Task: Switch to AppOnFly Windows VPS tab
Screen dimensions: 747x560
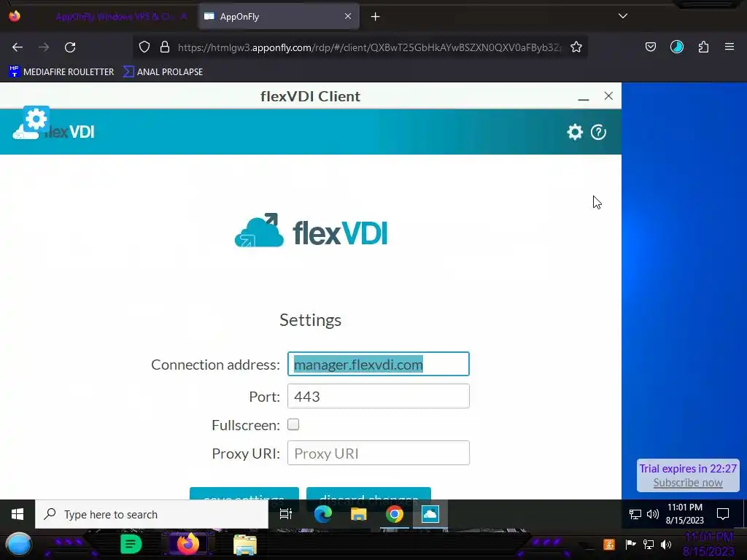Action: (113, 17)
